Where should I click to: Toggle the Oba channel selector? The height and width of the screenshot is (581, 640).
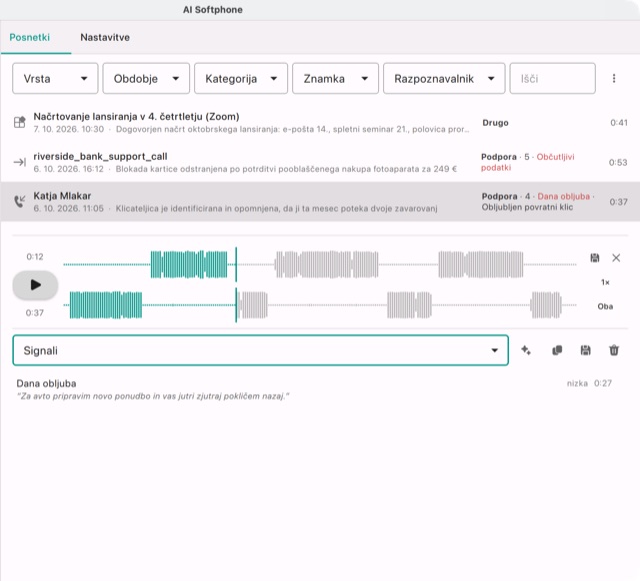click(605, 306)
